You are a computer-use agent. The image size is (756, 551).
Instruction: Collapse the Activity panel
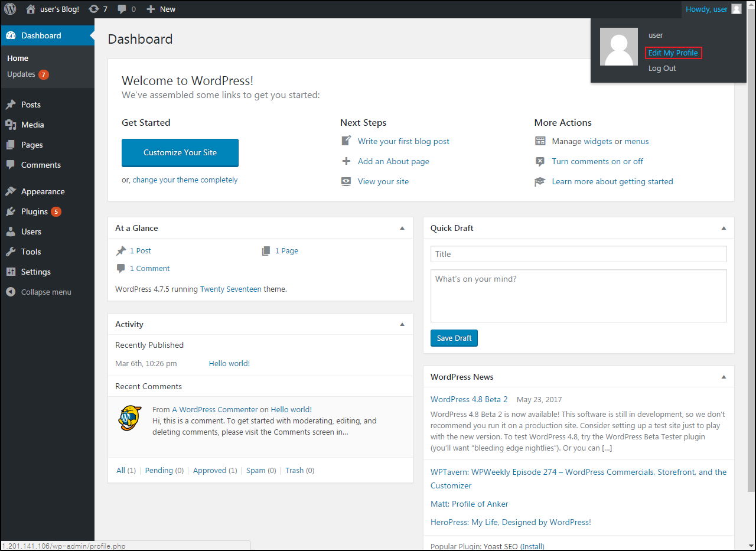coord(402,324)
